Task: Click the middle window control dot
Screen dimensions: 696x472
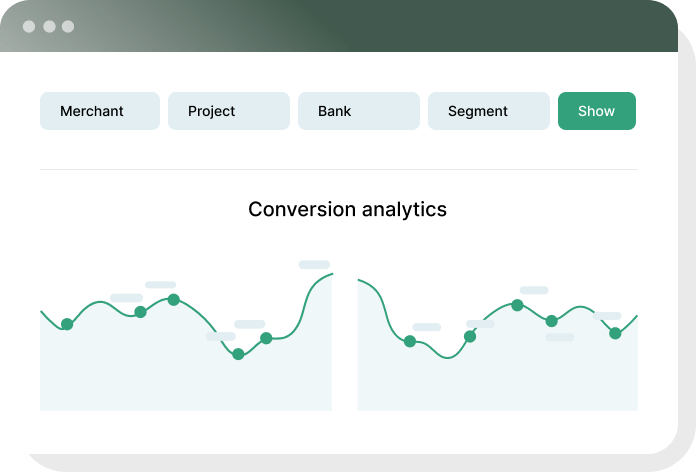Action: pyautogui.click(x=48, y=26)
